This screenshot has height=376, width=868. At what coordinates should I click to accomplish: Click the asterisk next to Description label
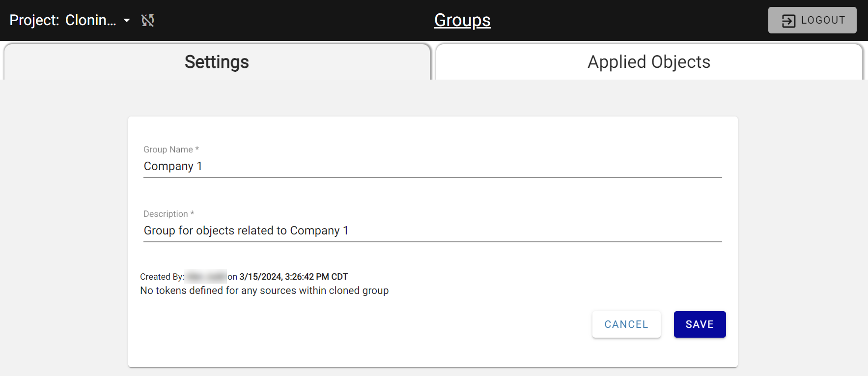point(192,213)
